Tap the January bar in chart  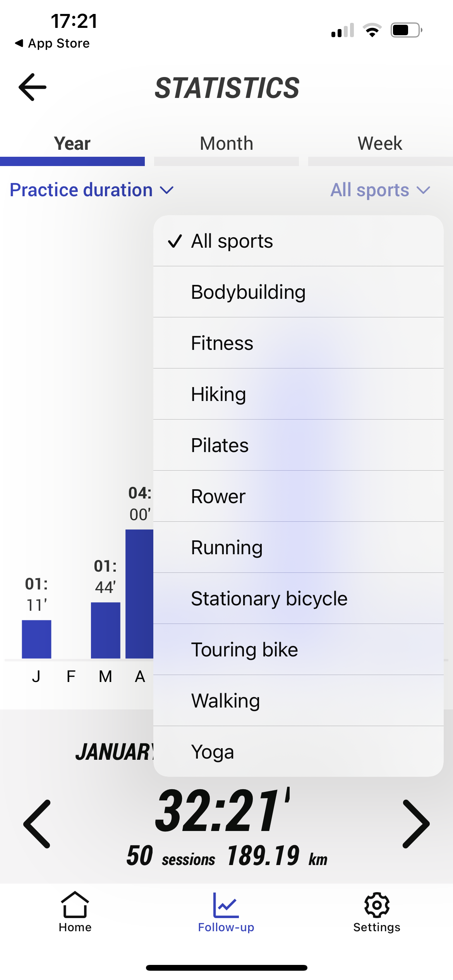[36, 639]
